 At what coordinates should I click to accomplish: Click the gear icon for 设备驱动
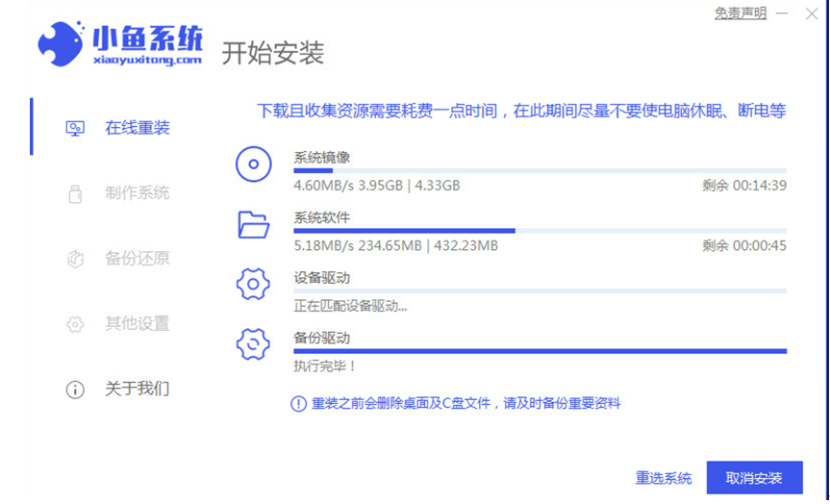pos(254,285)
